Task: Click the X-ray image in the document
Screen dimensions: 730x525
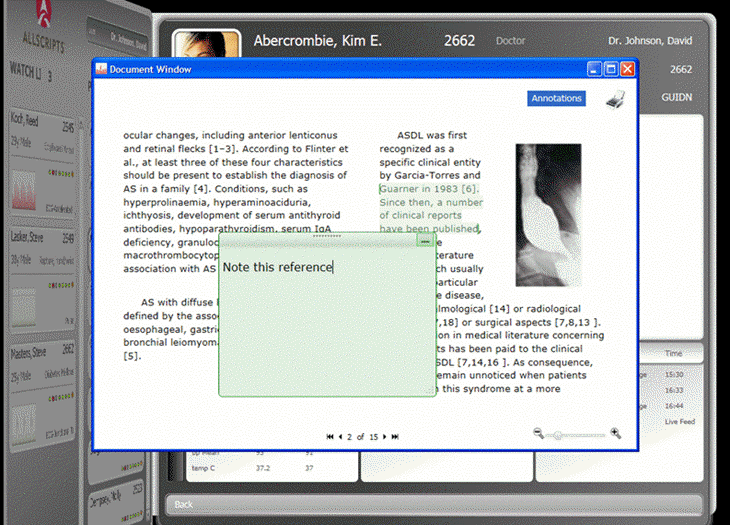Action: pos(548,215)
